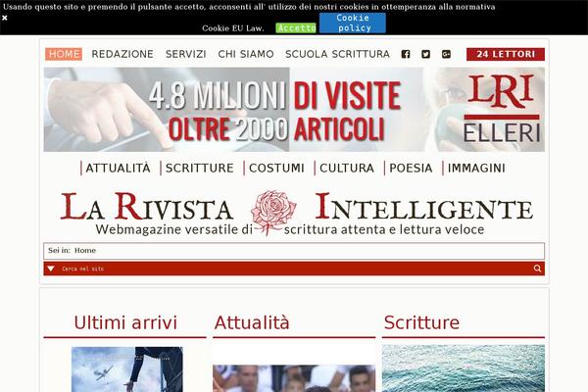
Task: Expand the search bar triangle arrow
Action: coord(51,269)
